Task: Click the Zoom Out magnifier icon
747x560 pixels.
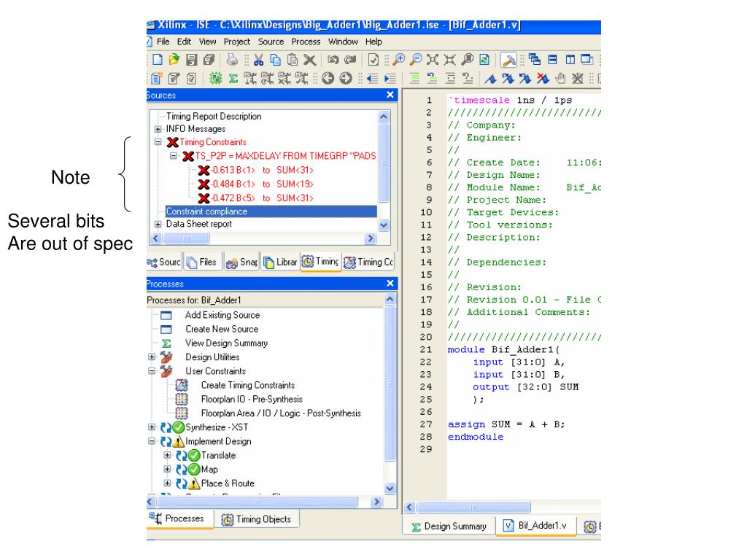Action: click(416, 60)
